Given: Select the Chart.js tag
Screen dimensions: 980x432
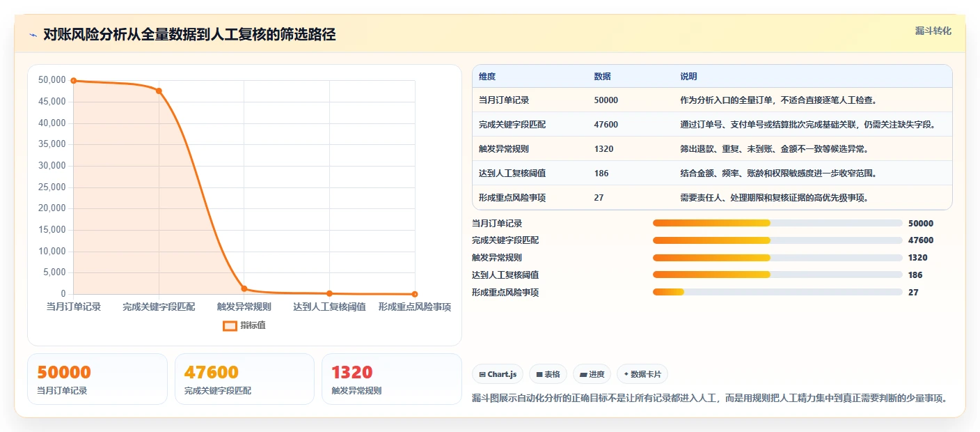Looking at the screenshot, I should 498,374.
